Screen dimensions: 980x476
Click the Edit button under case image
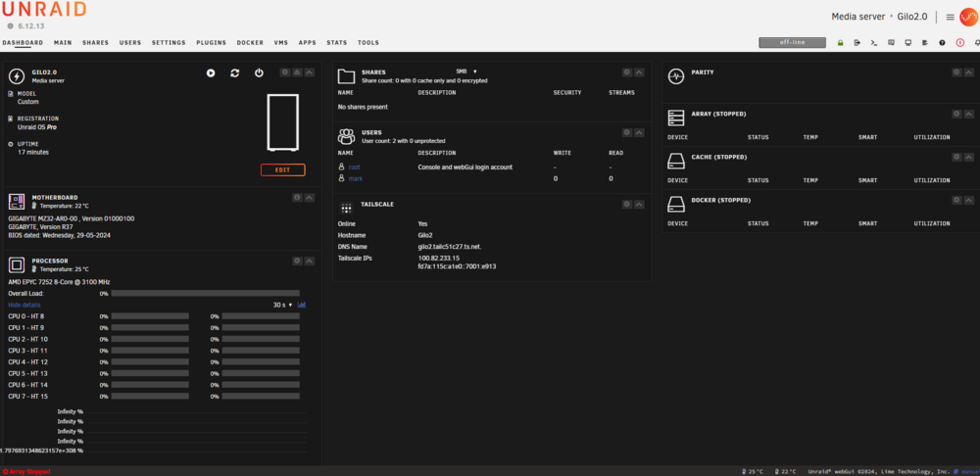(x=282, y=169)
